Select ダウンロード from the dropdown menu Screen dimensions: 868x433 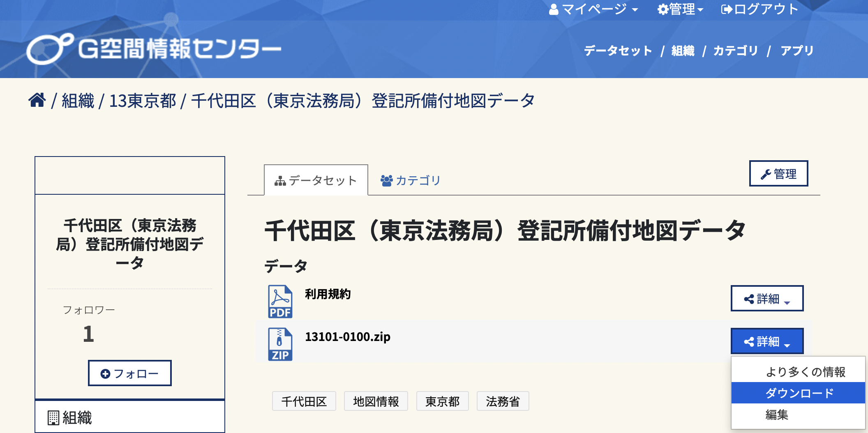[x=799, y=393]
